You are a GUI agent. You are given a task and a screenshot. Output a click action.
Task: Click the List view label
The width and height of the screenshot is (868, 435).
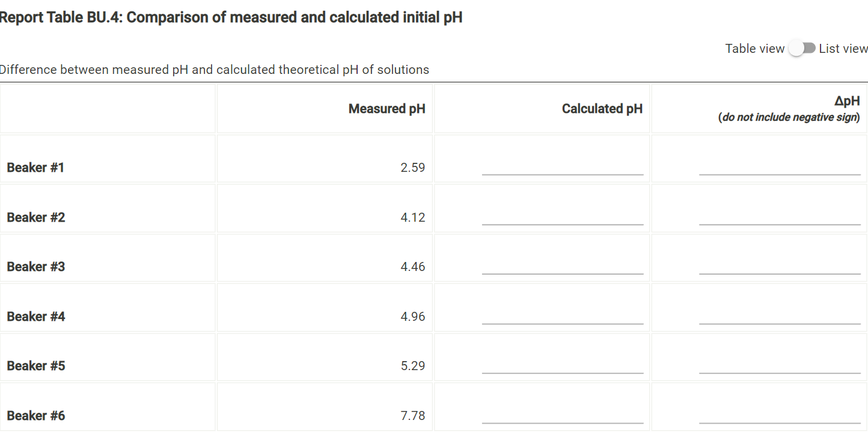pos(842,48)
